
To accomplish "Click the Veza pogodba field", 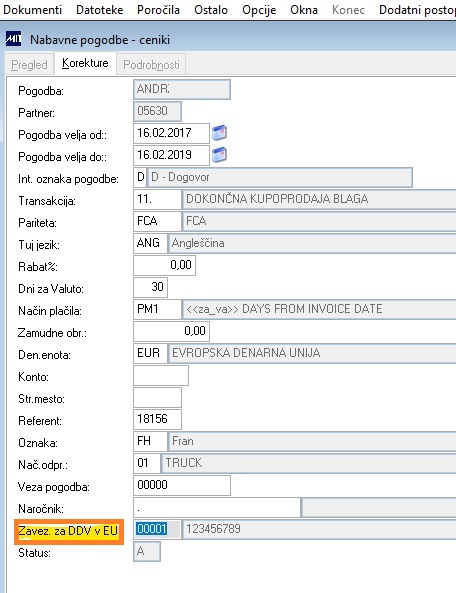I will (182, 485).
